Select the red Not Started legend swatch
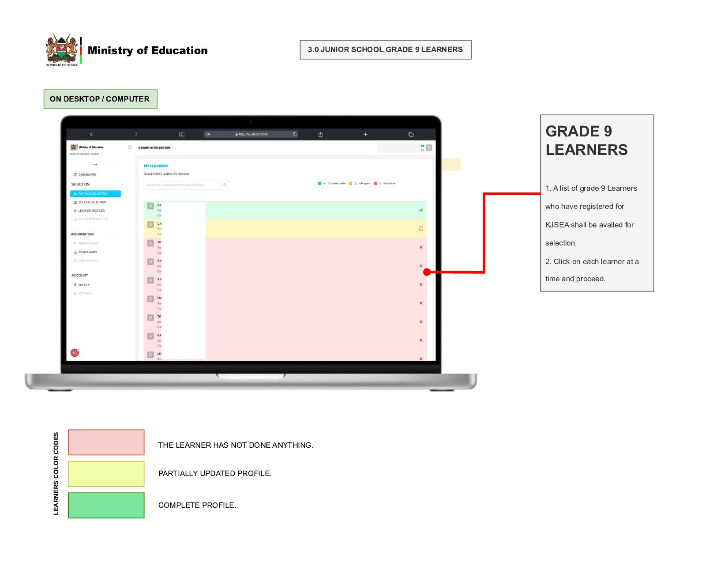The image size is (728, 563). [375, 183]
